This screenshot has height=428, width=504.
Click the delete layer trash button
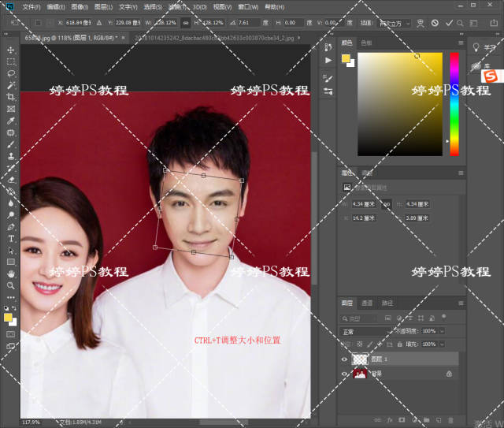point(450,420)
